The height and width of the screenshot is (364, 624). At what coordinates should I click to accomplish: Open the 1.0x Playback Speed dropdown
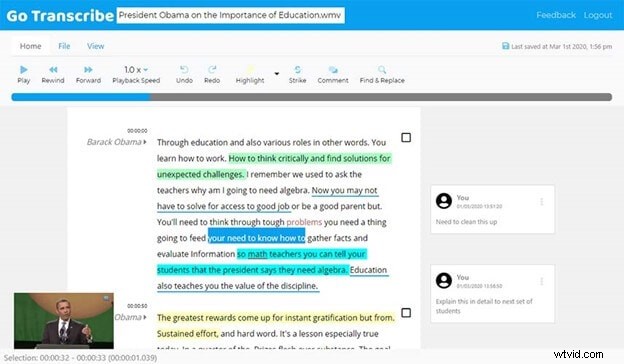click(x=136, y=70)
